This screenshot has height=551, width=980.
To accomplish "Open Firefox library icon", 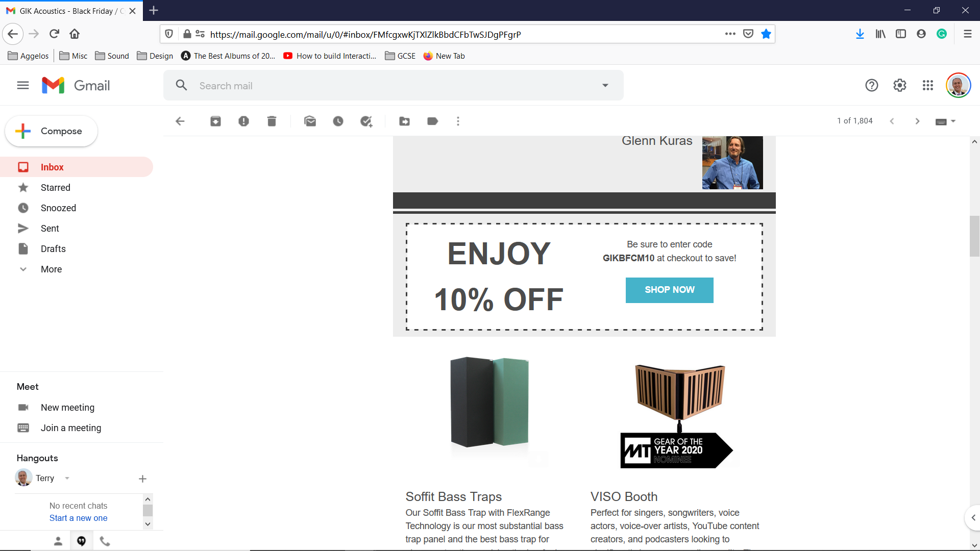I will point(880,34).
